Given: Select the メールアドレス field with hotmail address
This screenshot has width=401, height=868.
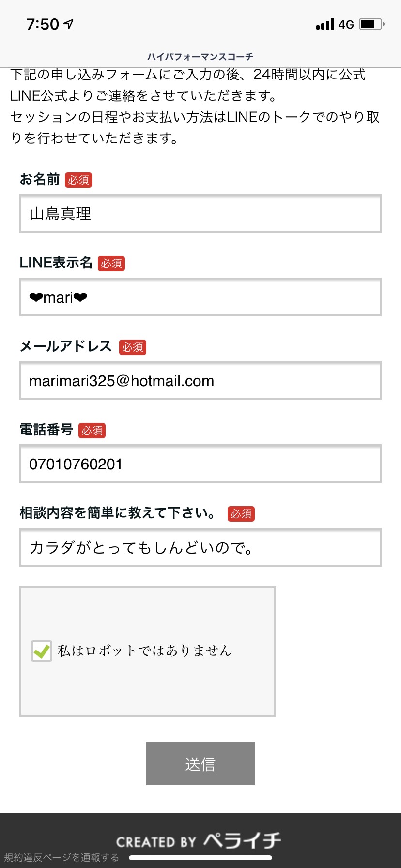Looking at the screenshot, I should 200,380.
